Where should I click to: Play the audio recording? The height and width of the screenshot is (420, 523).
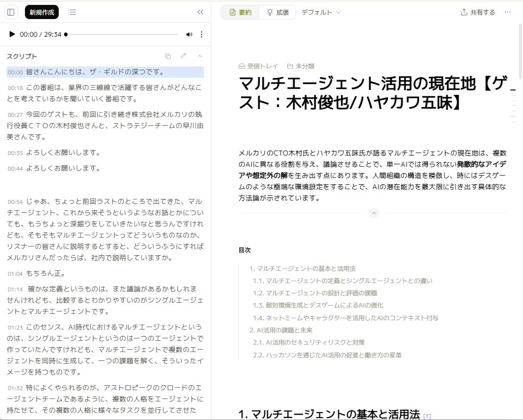[12, 34]
